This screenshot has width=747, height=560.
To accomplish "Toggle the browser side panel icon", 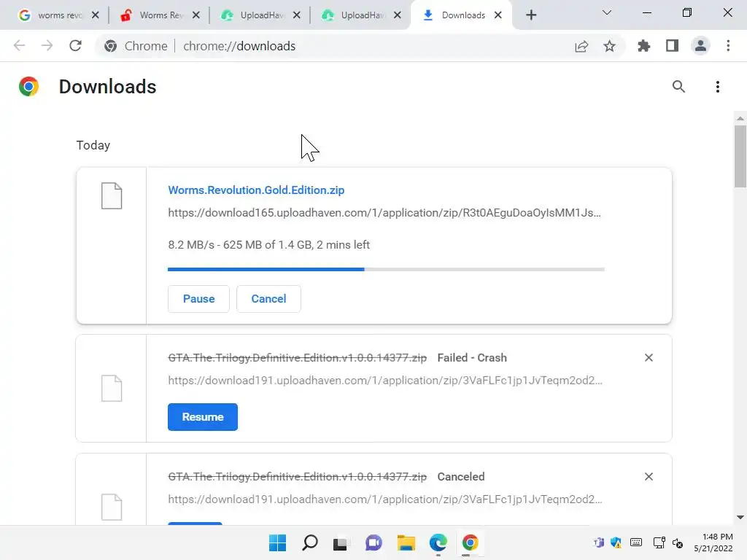I will (672, 46).
